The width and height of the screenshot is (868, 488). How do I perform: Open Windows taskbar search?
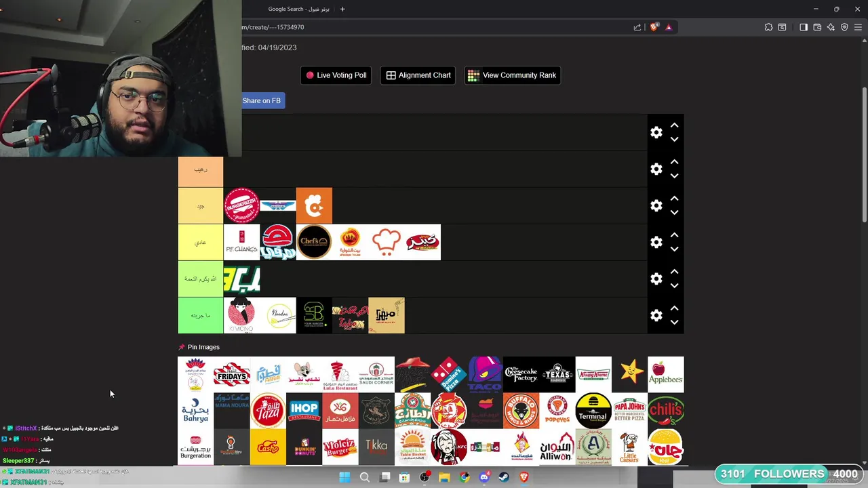pyautogui.click(x=365, y=477)
